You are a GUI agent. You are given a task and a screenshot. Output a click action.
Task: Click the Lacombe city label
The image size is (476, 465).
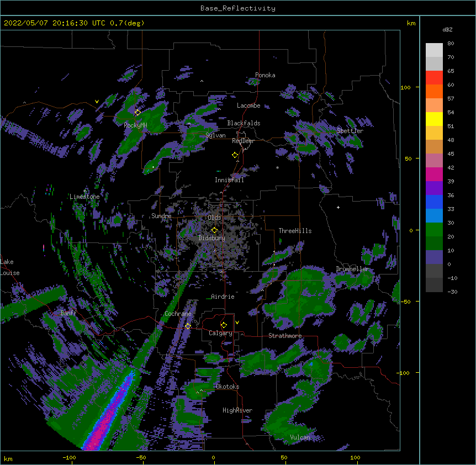(248, 105)
